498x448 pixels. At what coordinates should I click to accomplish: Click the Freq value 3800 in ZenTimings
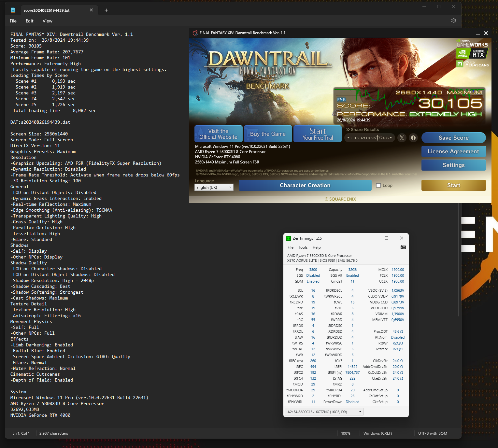[x=313, y=270]
